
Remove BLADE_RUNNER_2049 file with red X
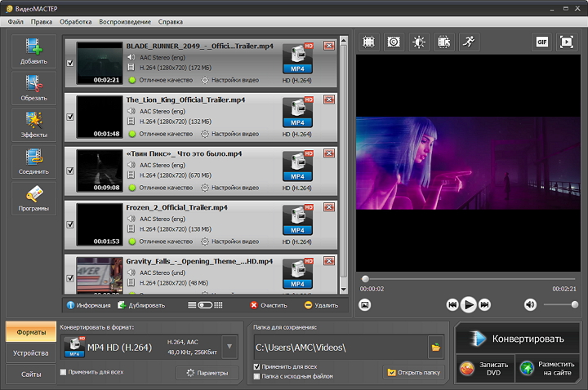tap(329, 46)
